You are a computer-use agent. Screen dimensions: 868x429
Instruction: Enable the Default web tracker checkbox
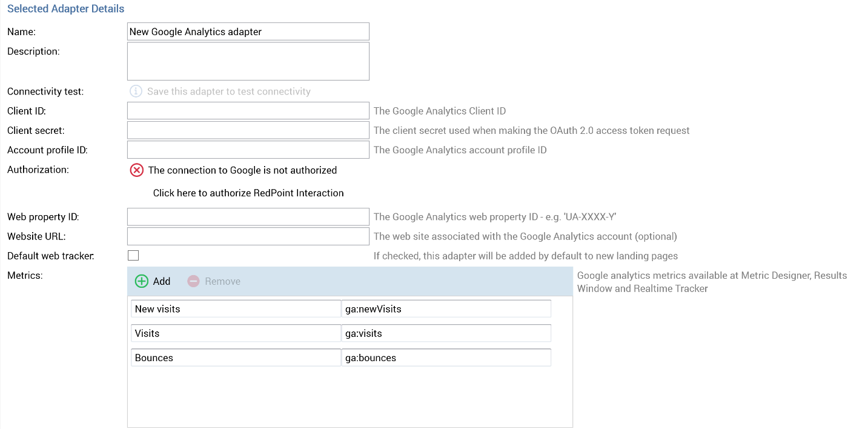[133, 256]
